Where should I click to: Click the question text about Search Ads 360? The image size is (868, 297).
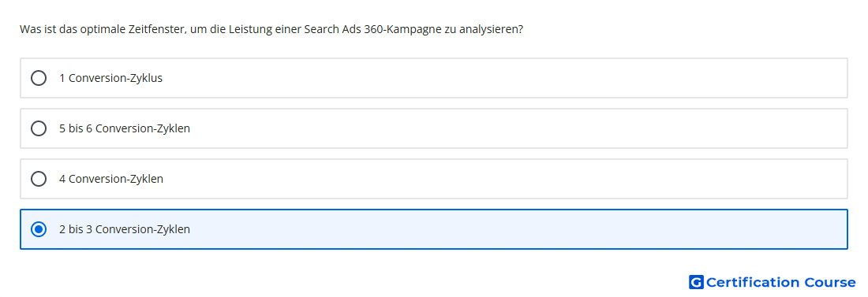point(271,29)
